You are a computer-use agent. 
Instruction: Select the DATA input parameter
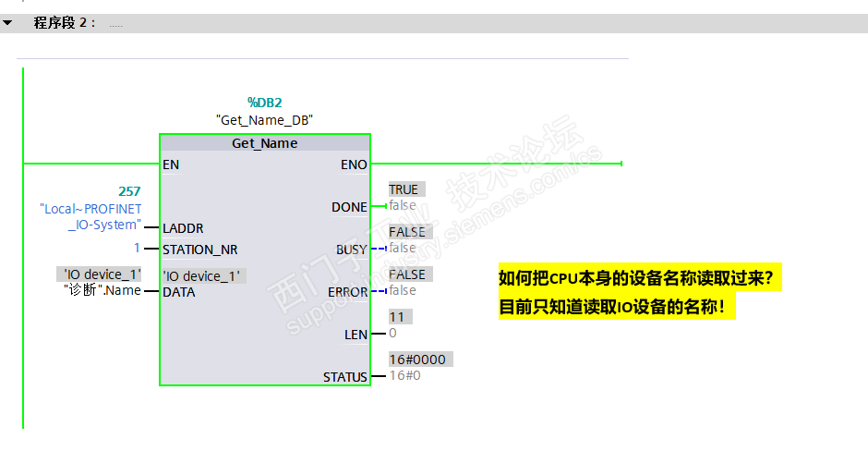click(179, 292)
